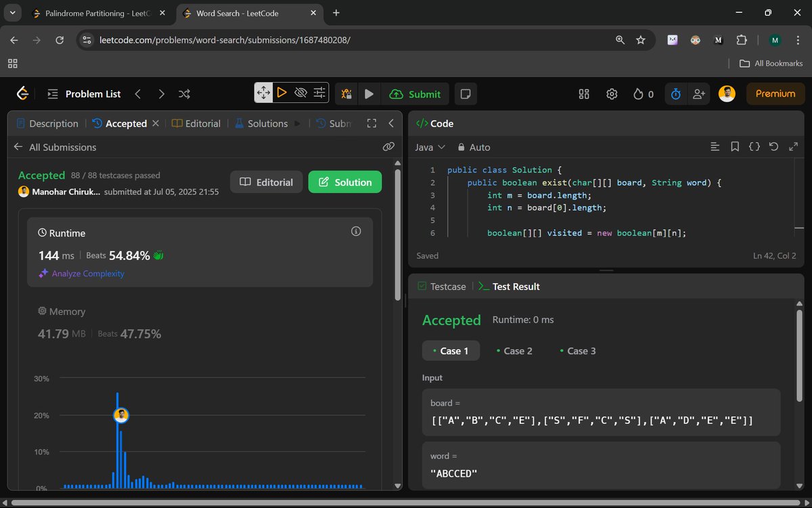This screenshot has width=812, height=508.
Task: Click the Premium button
Action: (x=775, y=94)
